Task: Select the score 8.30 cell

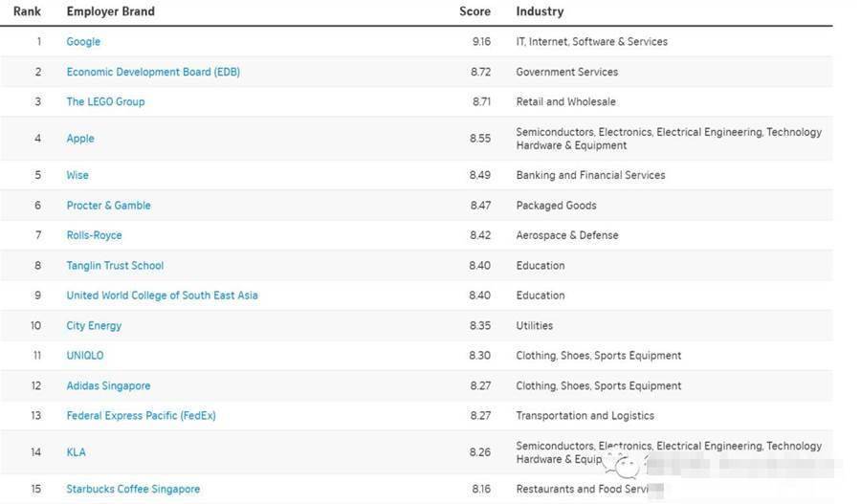Action: [x=480, y=355]
